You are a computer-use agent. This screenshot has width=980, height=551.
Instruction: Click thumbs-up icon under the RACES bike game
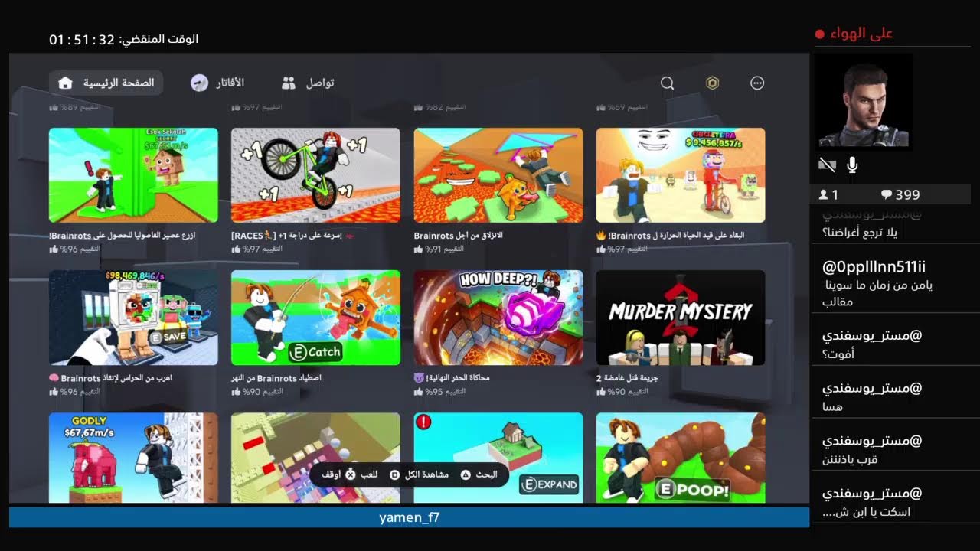237,249
